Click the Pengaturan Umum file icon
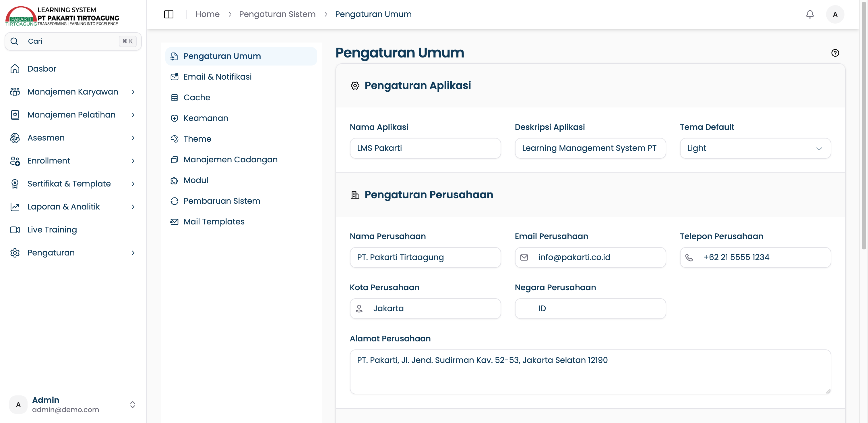Image resolution: width=868 pixels, height=423 pixels. pyautogui.click(x=174, y=56)
